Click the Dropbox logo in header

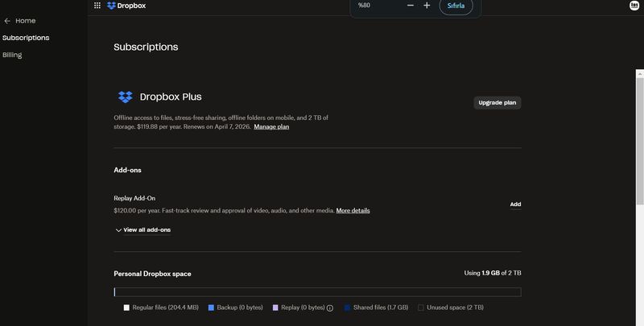126,6
